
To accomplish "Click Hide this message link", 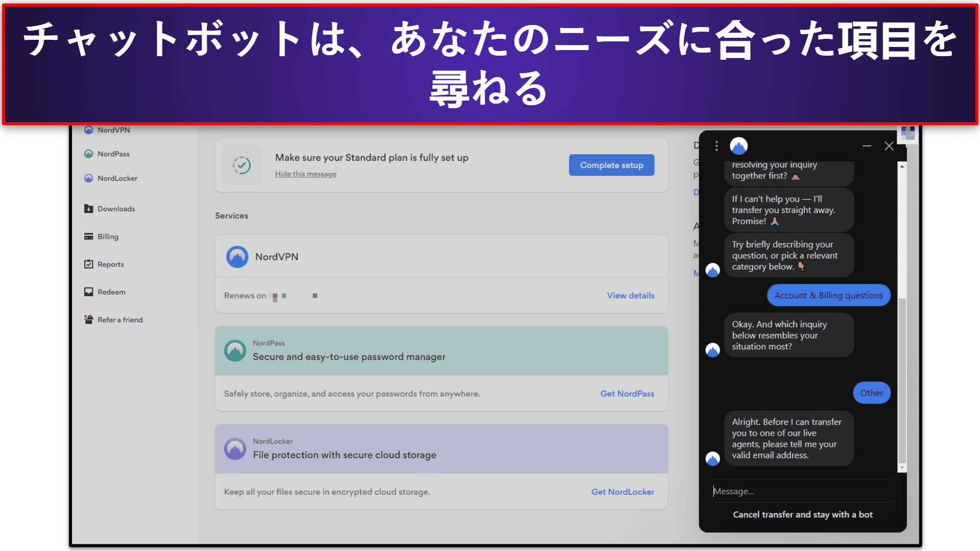I will click(305, 174).
